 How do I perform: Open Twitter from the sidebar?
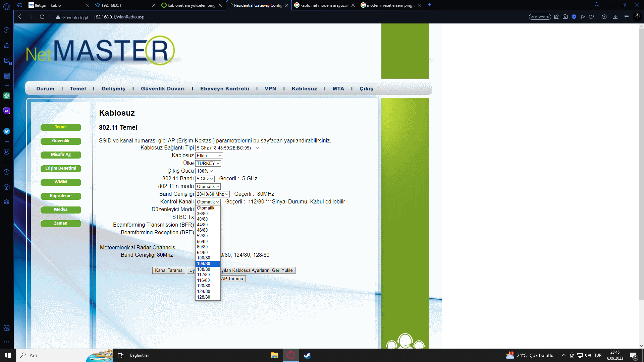[7, 131]
